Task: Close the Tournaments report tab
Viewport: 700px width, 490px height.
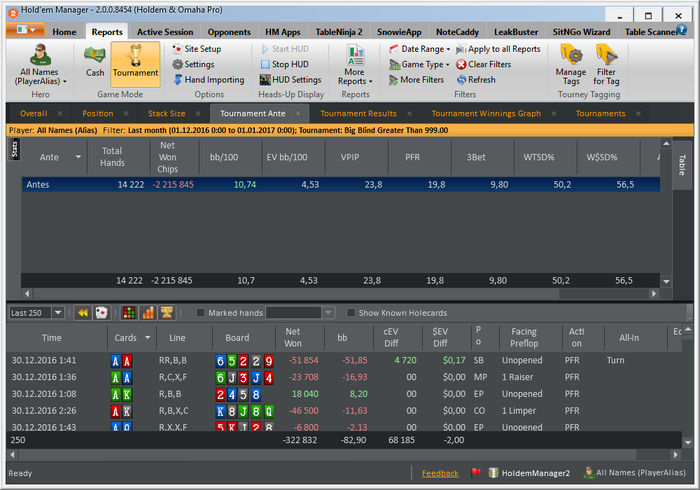Action: click(638, 113)
